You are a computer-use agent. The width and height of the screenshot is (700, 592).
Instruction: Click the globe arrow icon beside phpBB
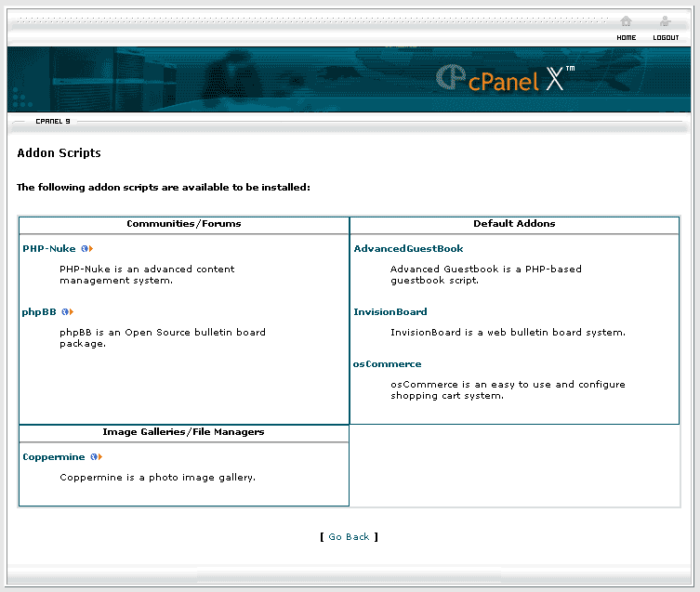tap(67, 312)
